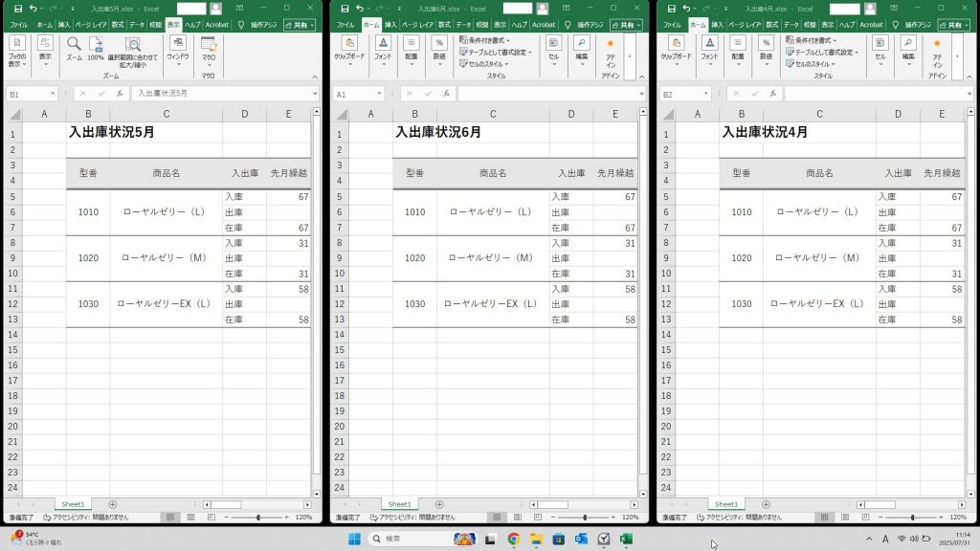
Task: Open Name Box dropdown showing B1 in 5月
Action: click(x=53, y=94)
